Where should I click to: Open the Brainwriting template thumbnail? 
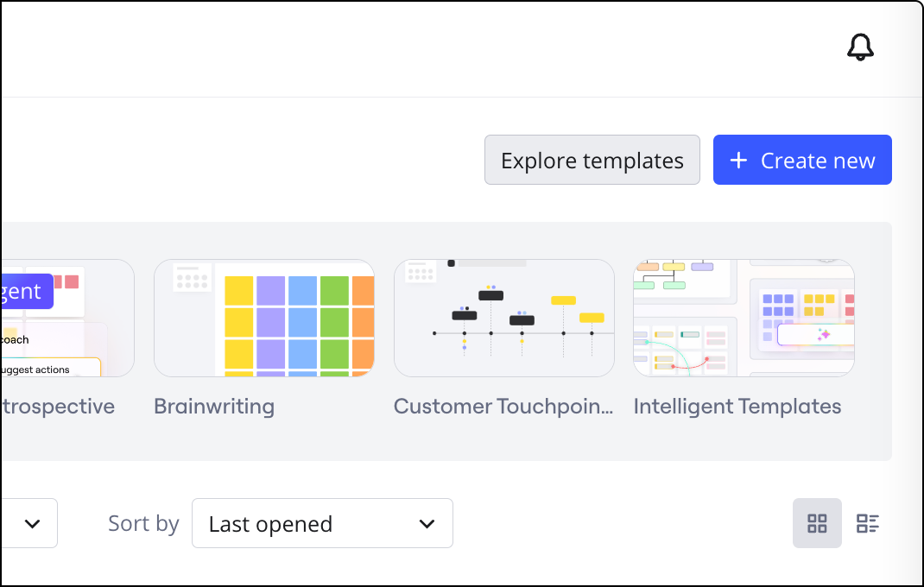264,319
